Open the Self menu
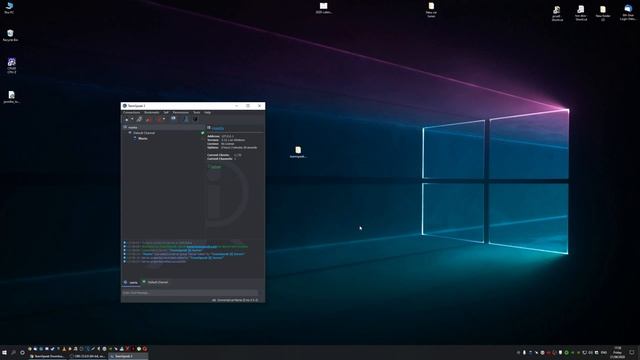The width and height of the screenshot is (640, 360). click(x=166, y=112)
